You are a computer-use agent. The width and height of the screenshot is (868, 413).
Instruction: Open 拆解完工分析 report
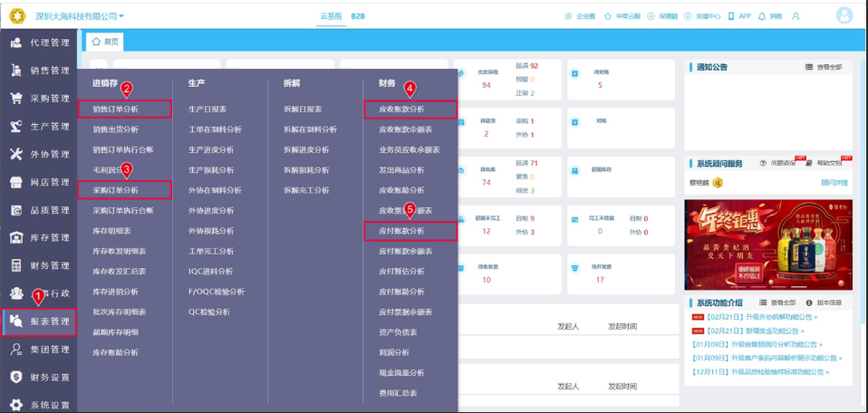(306, 190)
